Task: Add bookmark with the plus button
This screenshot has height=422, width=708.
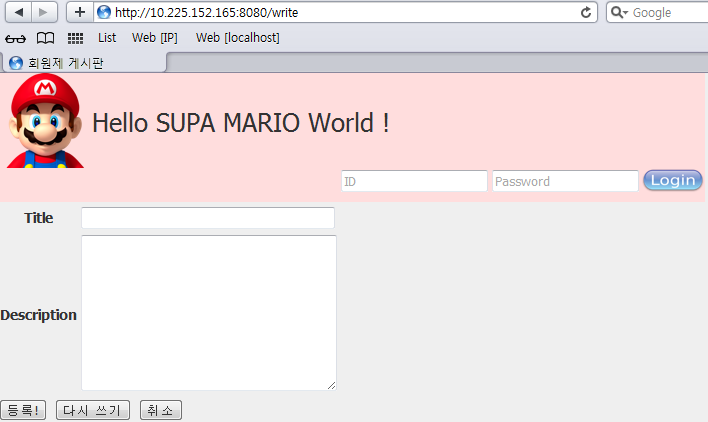Action: click(80, 12)
